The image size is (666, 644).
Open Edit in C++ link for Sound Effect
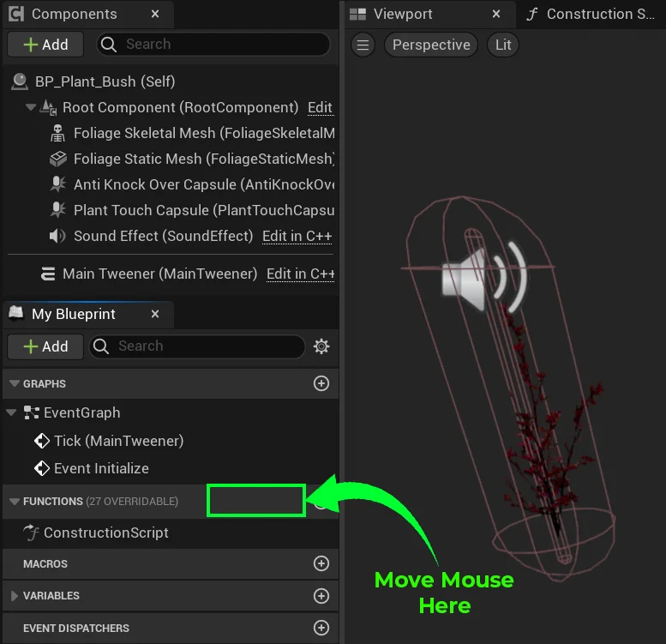pyautogui.click(x=297, y=236)
